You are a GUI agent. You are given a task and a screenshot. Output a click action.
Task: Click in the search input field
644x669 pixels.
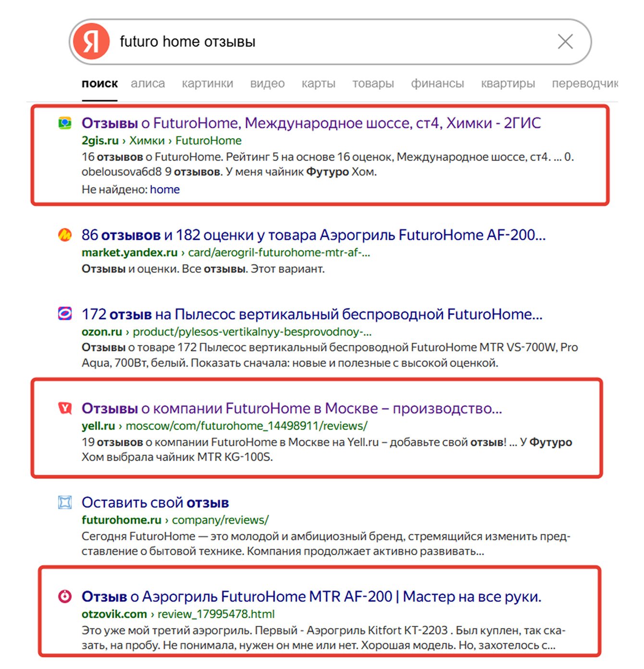(332, 42)
